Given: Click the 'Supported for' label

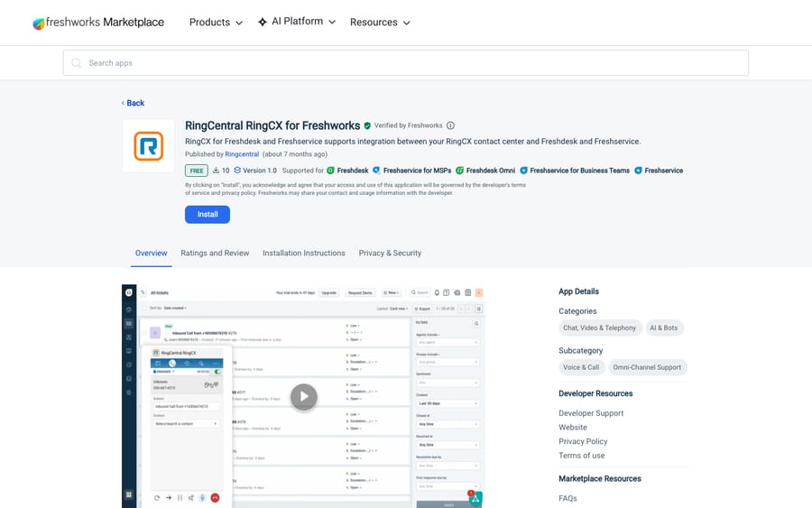Looking at the screenshot, I should point(303,171).
